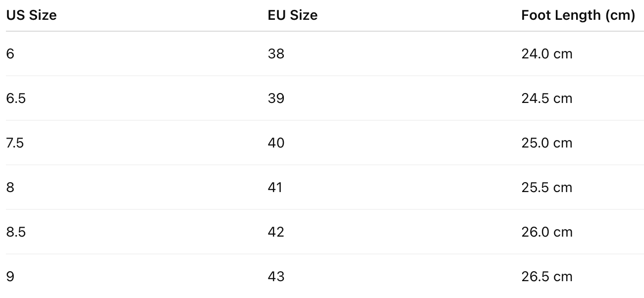Click the 26.0 cm foot length cell
Screen dimensions: 644x298
(x=546, y=232)
